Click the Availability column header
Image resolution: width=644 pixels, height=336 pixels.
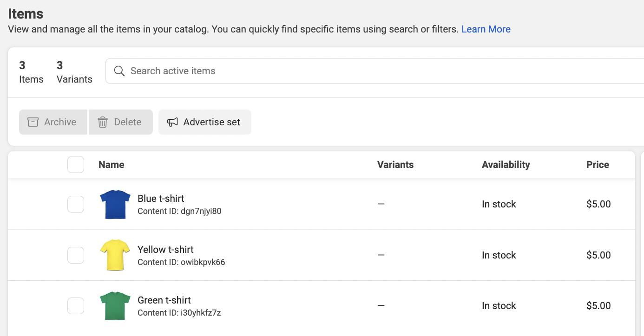coord(506,165)
